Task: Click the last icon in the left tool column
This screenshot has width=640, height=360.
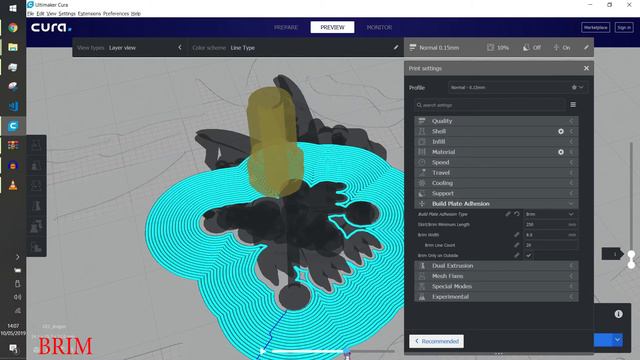Action: click(36, 247)
